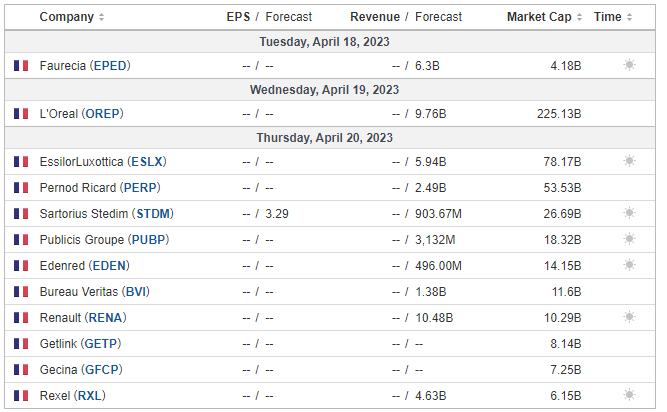Open the Getlink GETP ticker link

tap(101, 344)
